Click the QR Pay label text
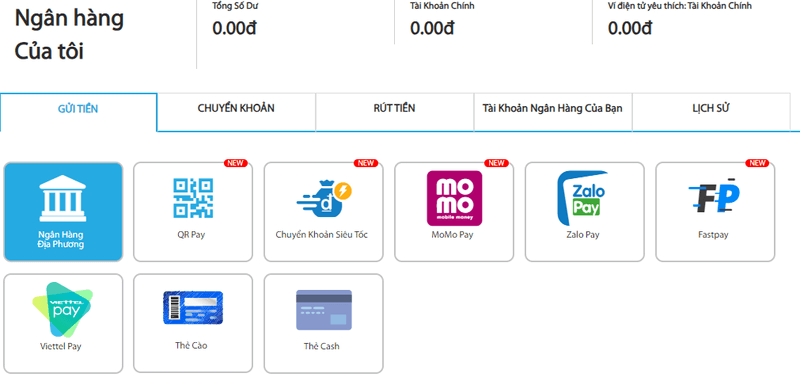The width and height of the screenshot is (800, 381). tap(191, 235)
